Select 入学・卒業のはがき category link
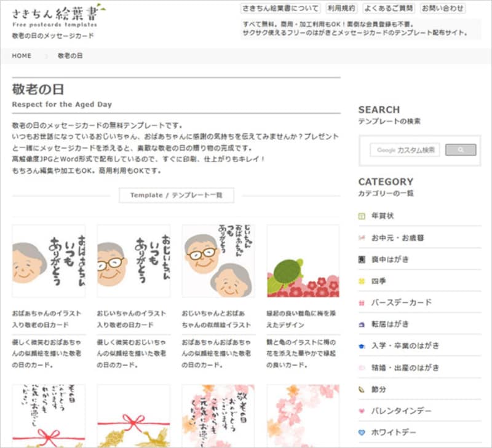 [x=405, y=346]
